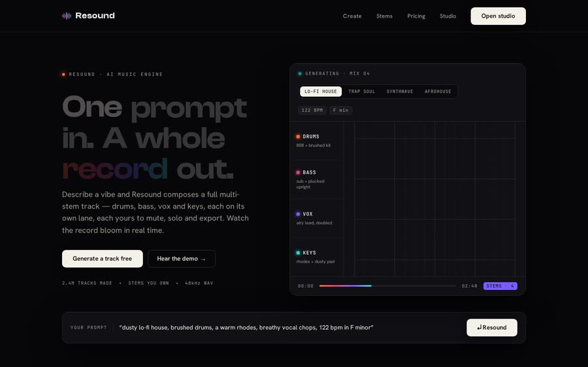This screenshot has height=367, width=588.
Task: Click the 'sub + plucked upright' description
Action: tap(310, 184)
